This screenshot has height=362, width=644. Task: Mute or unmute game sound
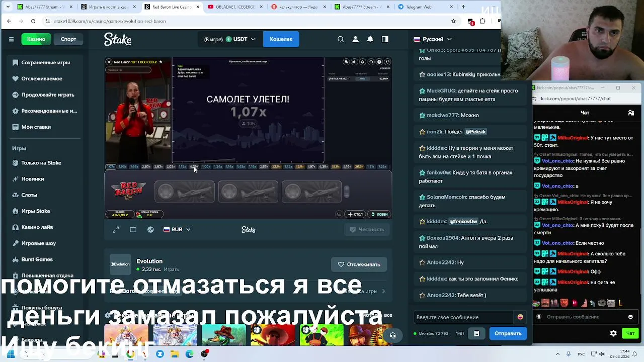[x=354, y=62]
